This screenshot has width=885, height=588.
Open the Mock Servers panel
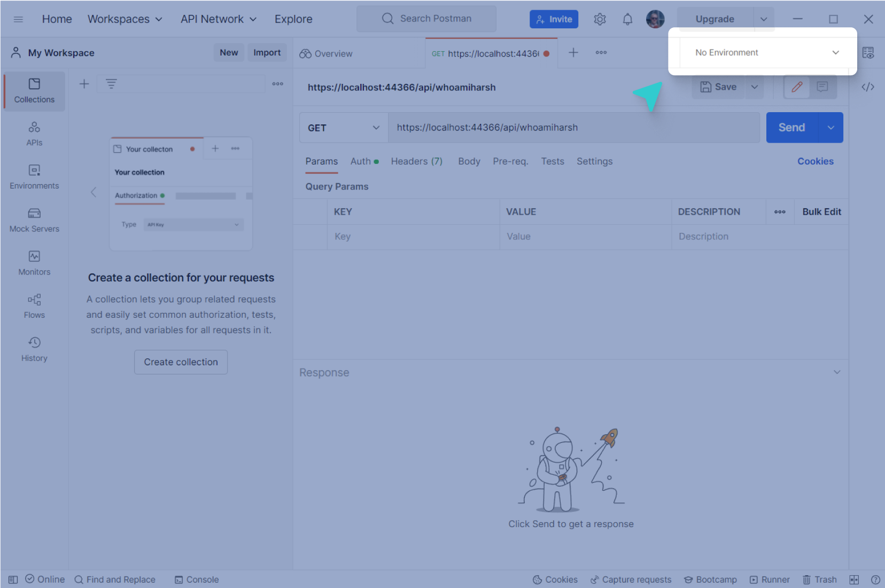click(x=34, y=219)
